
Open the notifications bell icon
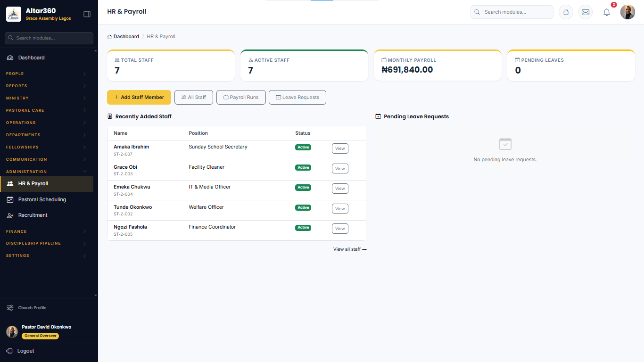tap(607, 12)
